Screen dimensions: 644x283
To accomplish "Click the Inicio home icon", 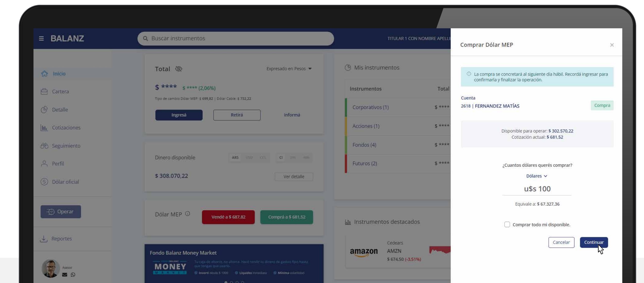I will click(44, 74).
